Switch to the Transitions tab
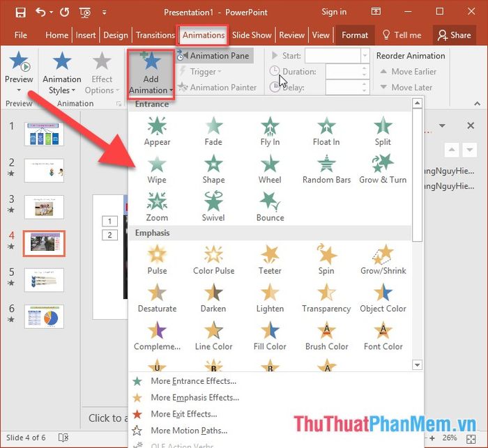Screen dimensions: 488x448 point(155,35)
